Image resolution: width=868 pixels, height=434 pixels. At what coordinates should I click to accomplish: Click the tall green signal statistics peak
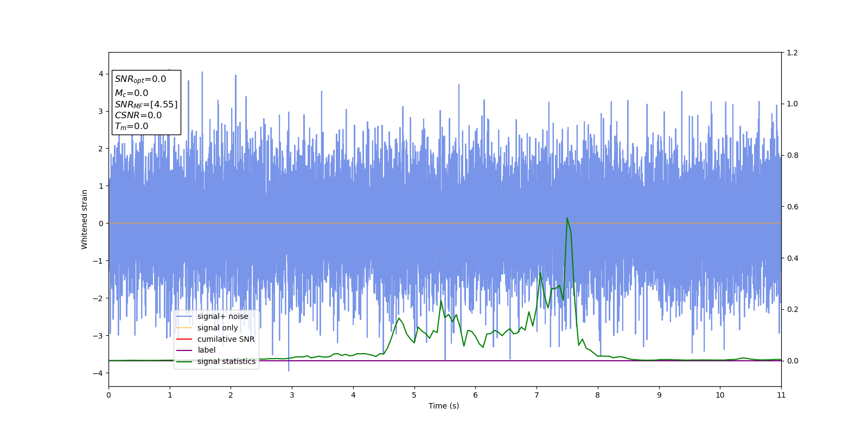click(567, 218)
